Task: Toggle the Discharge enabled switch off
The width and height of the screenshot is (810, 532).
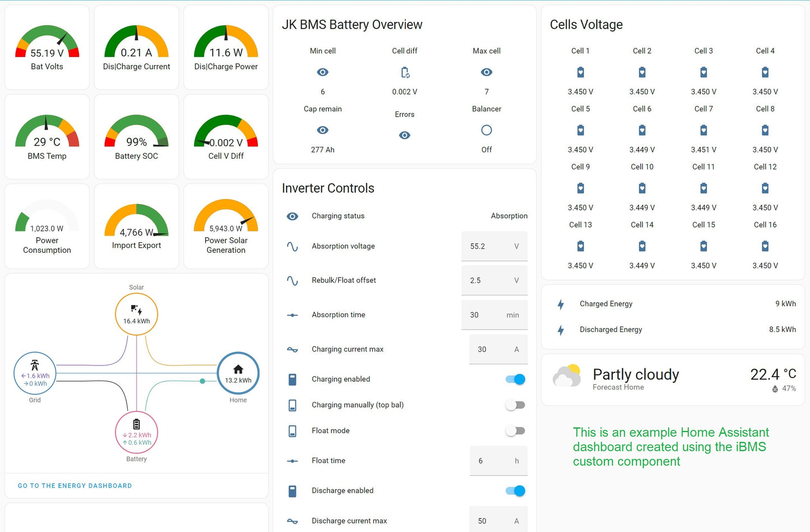Action: pyautogui.click(x=515, y=491)
